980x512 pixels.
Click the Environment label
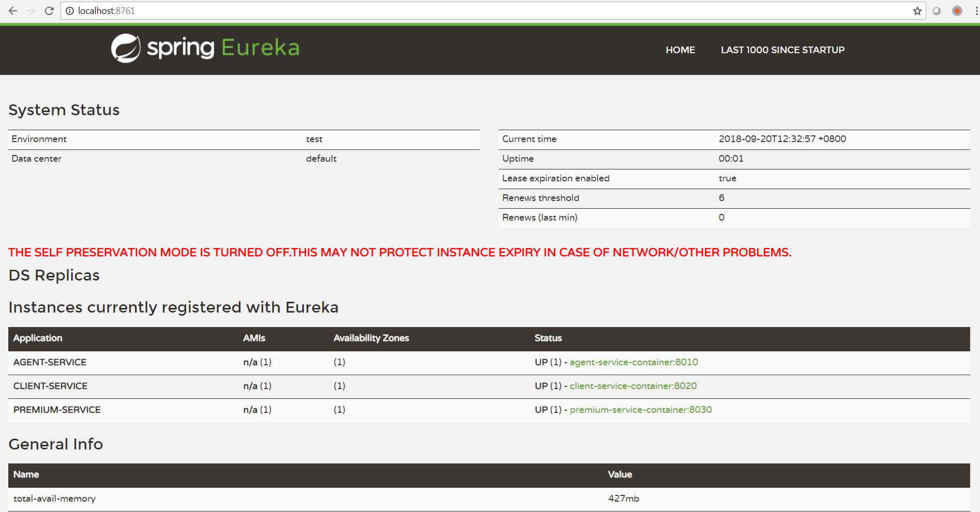(39, 139)
